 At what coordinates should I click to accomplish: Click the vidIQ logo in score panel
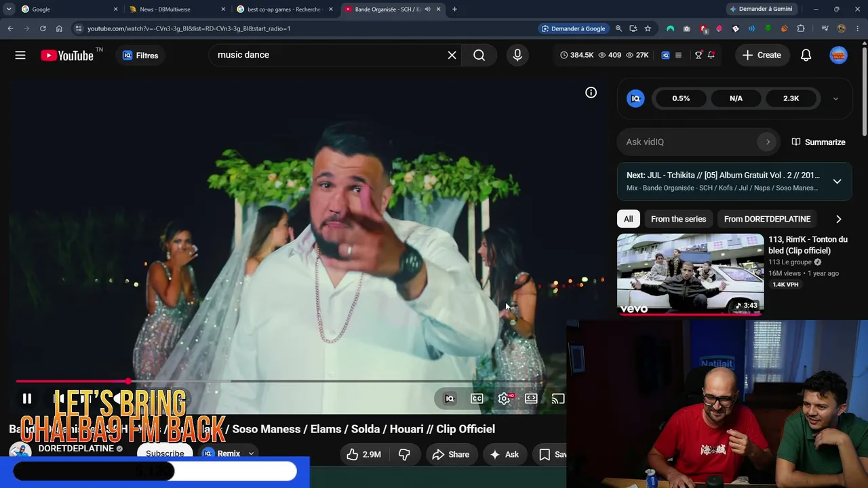click(x=635, y=99)
